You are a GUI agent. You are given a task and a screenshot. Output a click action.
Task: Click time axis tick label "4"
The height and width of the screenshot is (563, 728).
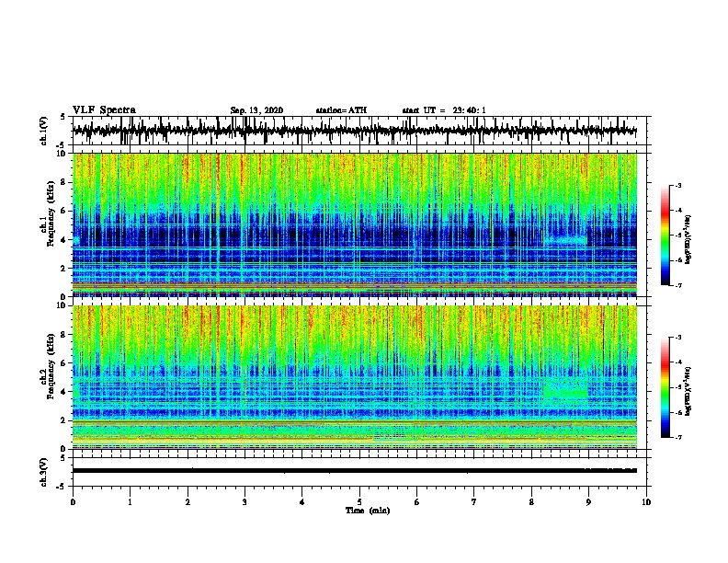302,502
